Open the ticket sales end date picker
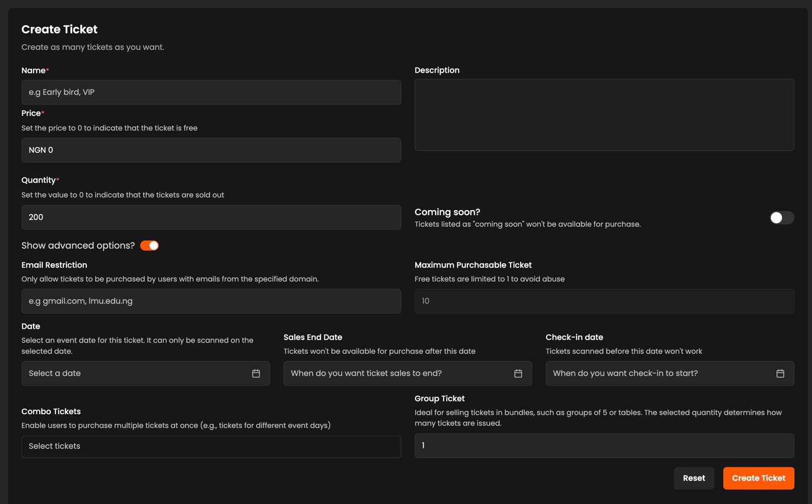This screenshot has height=504, width=812. 398,374
